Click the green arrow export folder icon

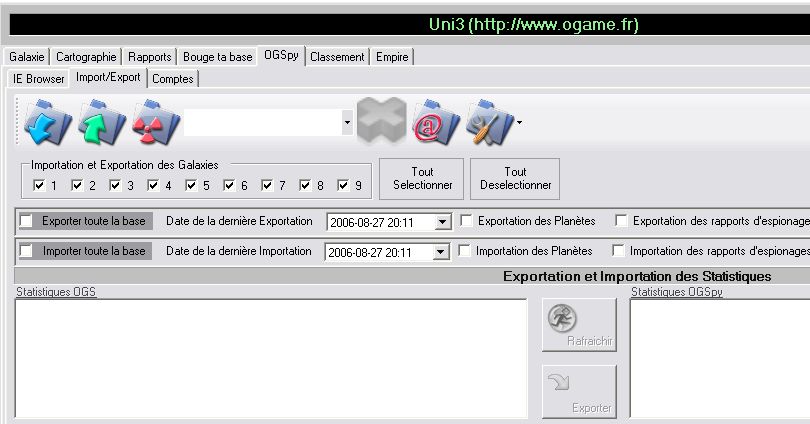click(101, 123)
